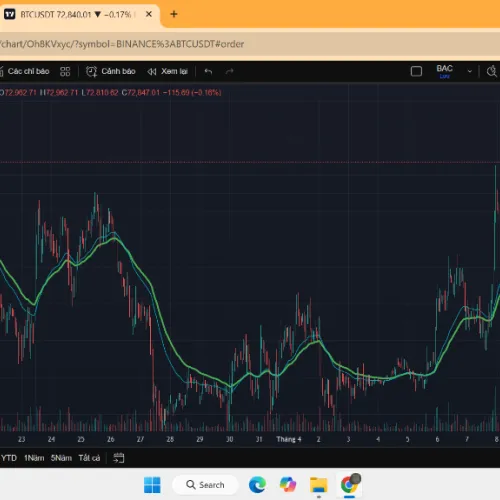Undo with the left curved arrow

click(x=208, y=71)
